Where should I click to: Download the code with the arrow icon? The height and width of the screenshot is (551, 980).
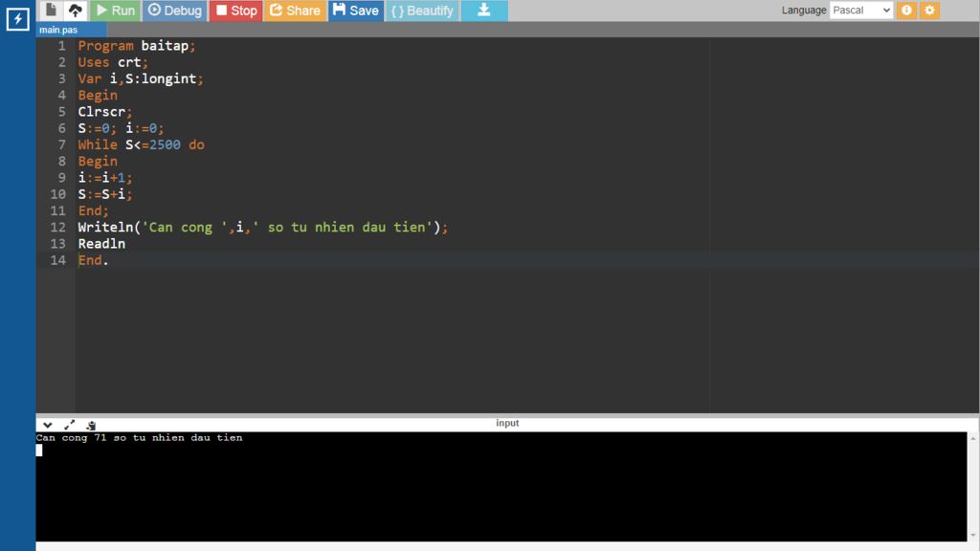tap(483, 10)
